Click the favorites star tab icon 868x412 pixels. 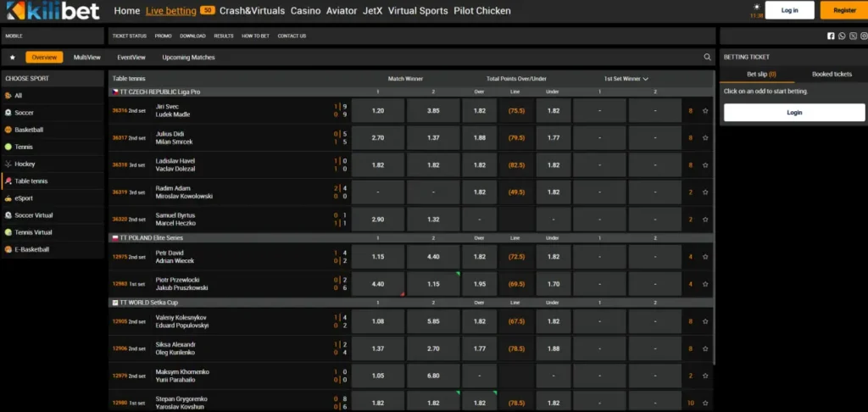13,58
